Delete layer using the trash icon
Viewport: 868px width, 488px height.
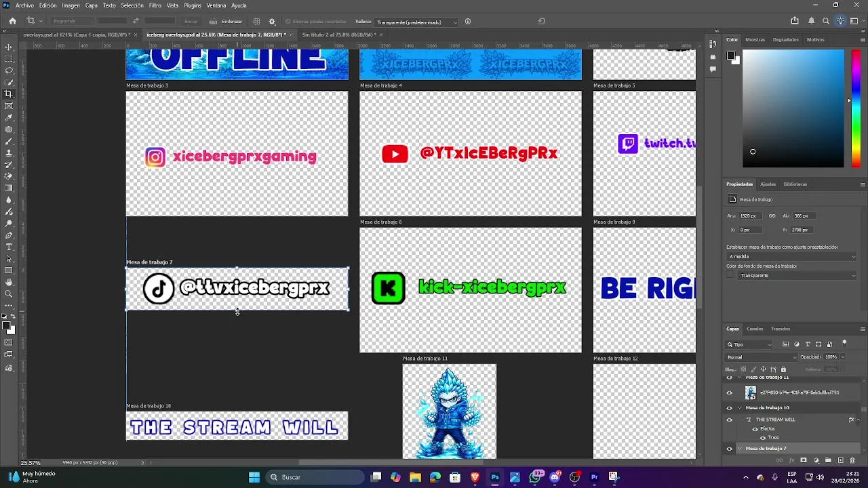852,460
